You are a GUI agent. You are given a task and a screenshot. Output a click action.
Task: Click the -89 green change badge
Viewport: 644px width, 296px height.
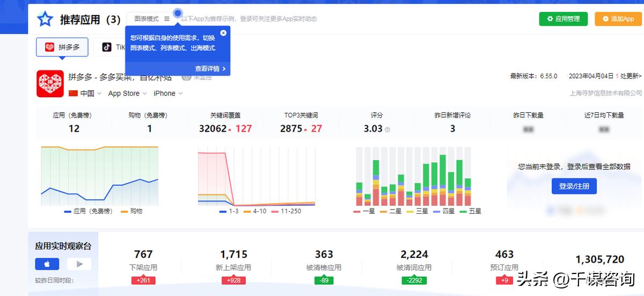tap(324, 280)
